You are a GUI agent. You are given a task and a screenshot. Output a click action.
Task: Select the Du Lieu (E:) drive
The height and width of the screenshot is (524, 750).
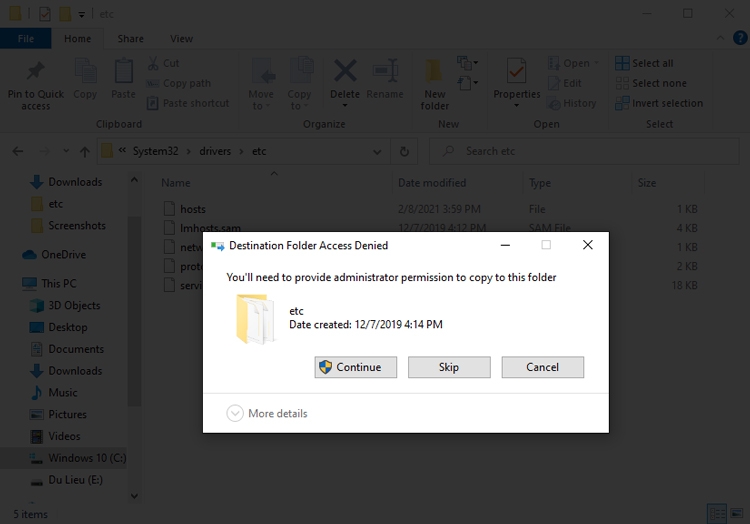click(66, 480)
